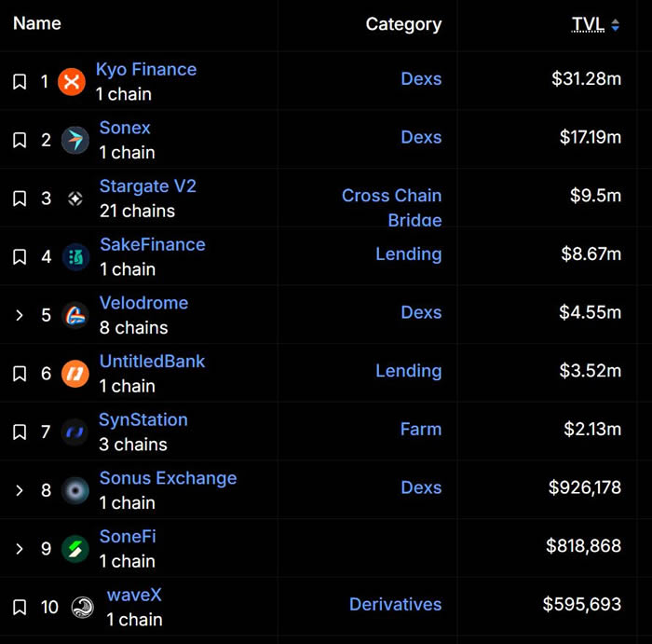Click the SynStation logo icon
652x644 pixels.
pos(75,432)
